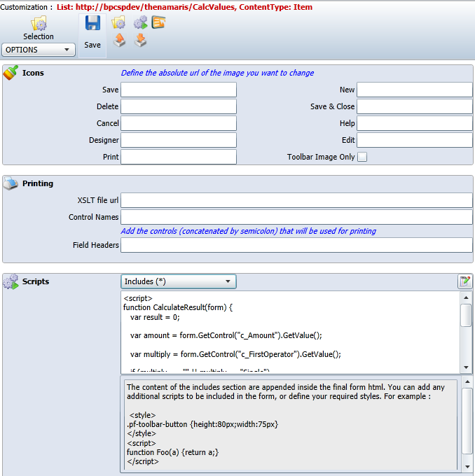
Task: Focus the Print icon url field
Action: point(179,157)
